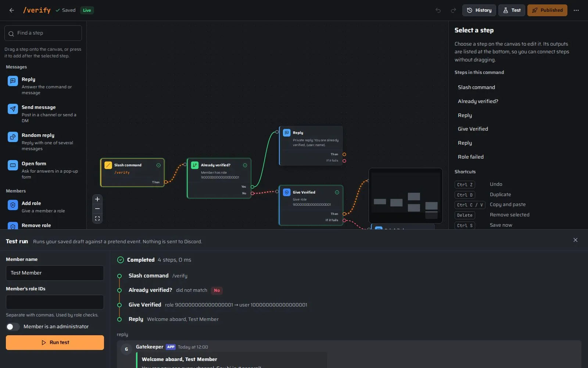Click the Test button

pos(512,10)
